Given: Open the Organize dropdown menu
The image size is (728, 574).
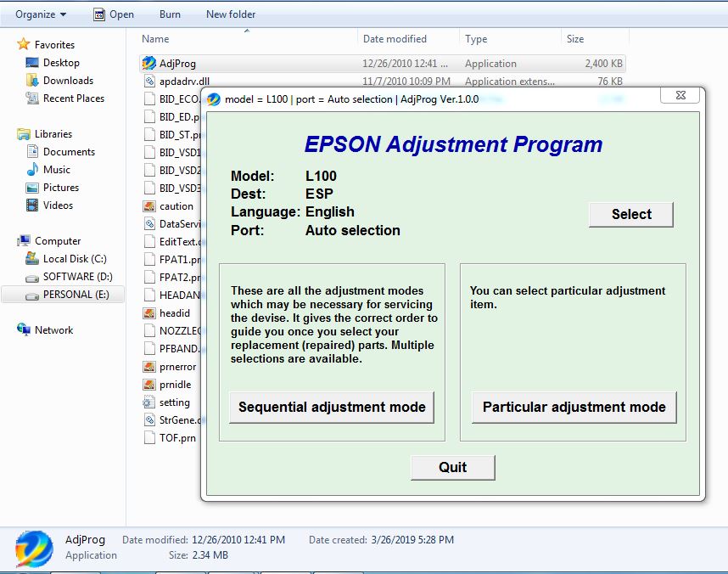Looking at the screenshot, I should pyautogui.click(x=41, y=14).
